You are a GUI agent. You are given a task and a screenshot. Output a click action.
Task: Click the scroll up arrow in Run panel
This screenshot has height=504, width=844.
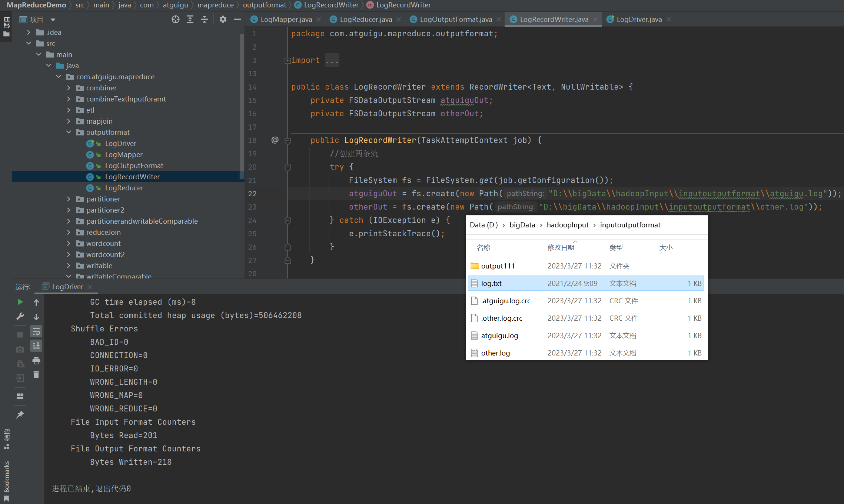36,303
